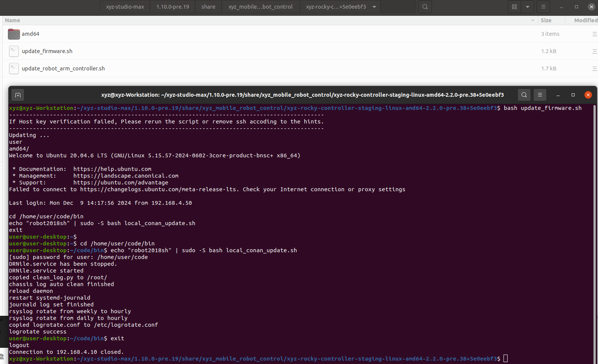This screenshot has height=364, width=598.
Task: Click the terminal search icon
Action: (524, 95)
